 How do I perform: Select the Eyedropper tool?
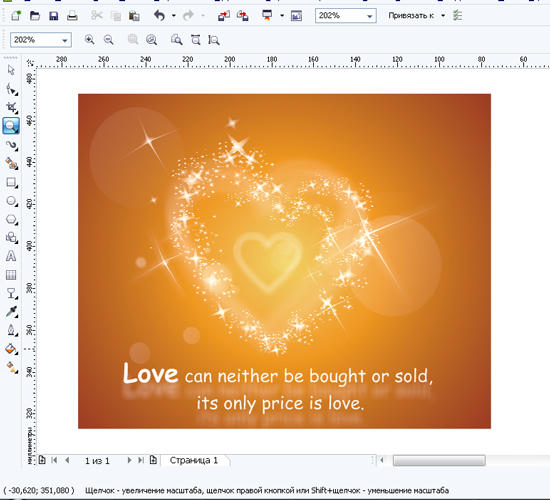(11, 312)
